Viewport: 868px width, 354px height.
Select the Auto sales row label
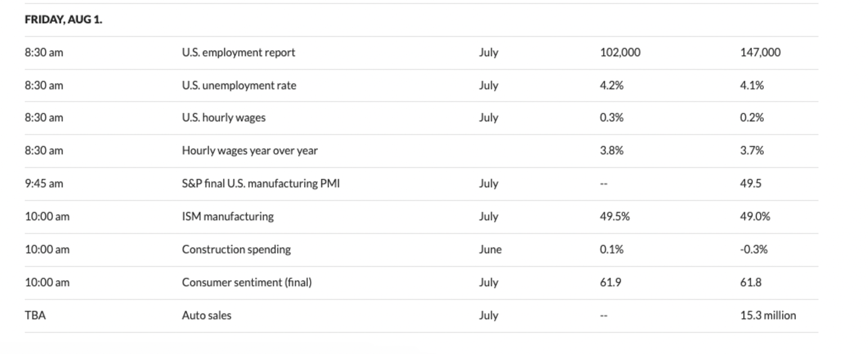pos(206,315)
